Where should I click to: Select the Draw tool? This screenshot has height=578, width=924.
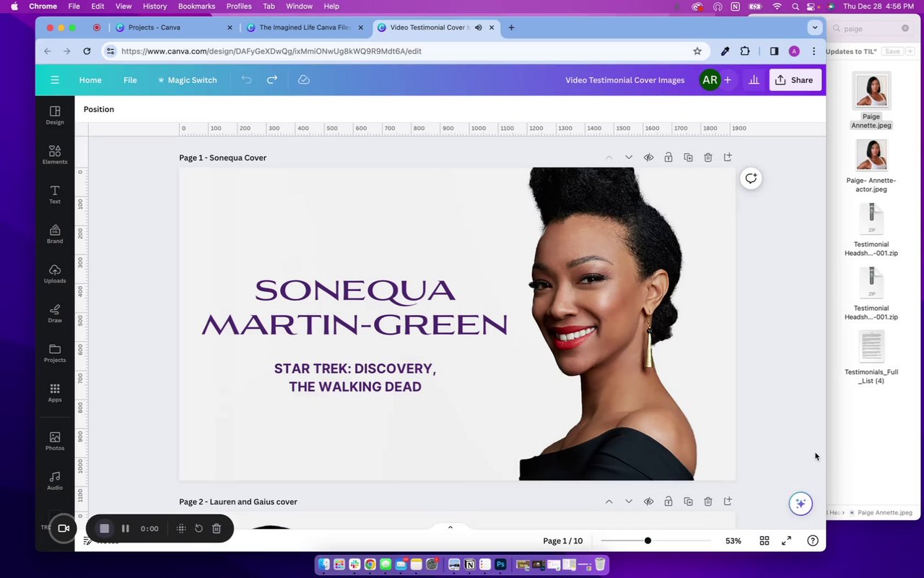pos(55,314)
